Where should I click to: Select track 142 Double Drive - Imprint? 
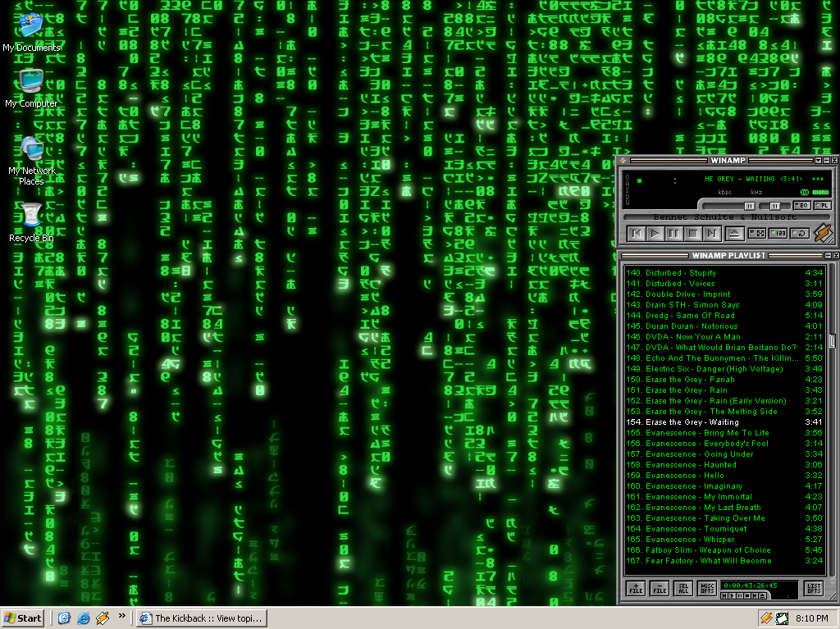[x=724, y=294]
